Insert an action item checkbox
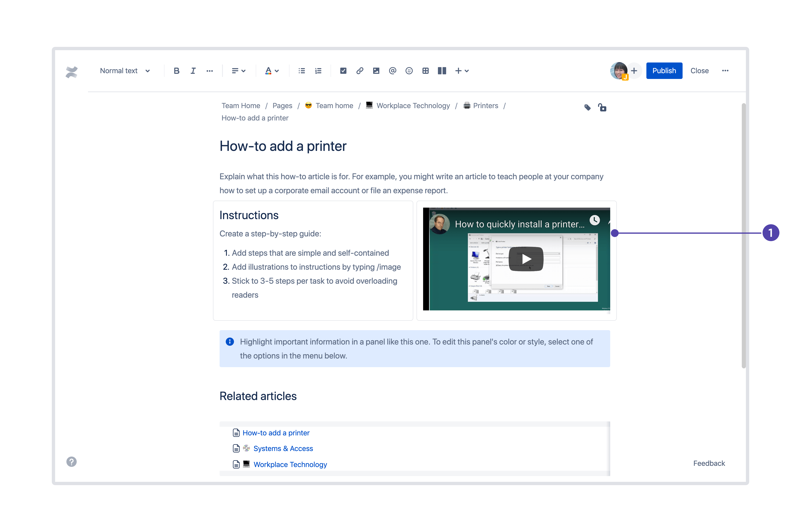 click(343, 71)
